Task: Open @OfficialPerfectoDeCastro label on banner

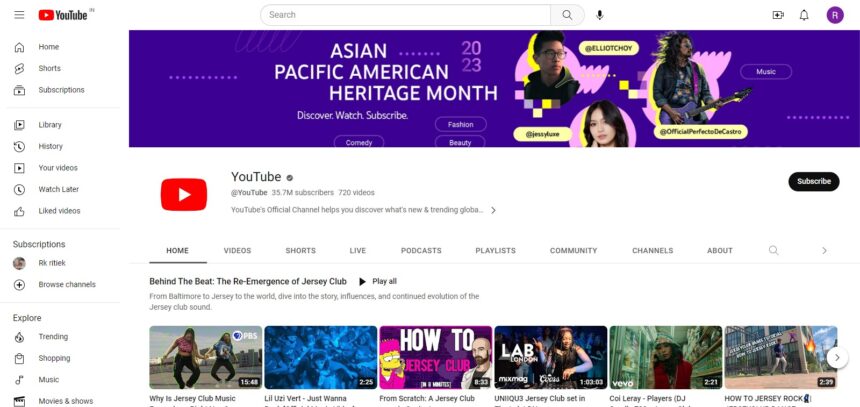Action: pyautogui.click(x=701, y=132)
